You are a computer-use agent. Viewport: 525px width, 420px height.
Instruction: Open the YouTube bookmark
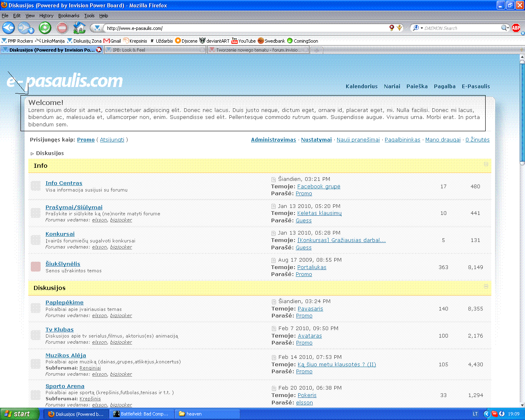243,41
